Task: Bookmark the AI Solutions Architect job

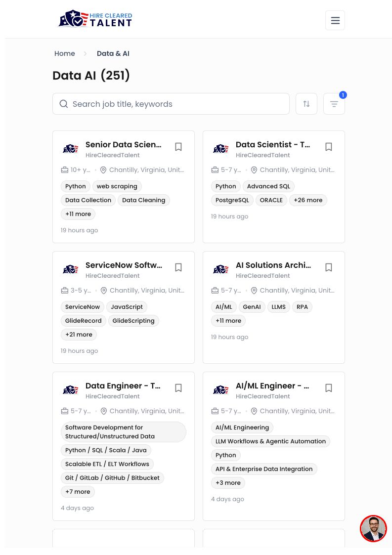Action: [x=328, y=267]
